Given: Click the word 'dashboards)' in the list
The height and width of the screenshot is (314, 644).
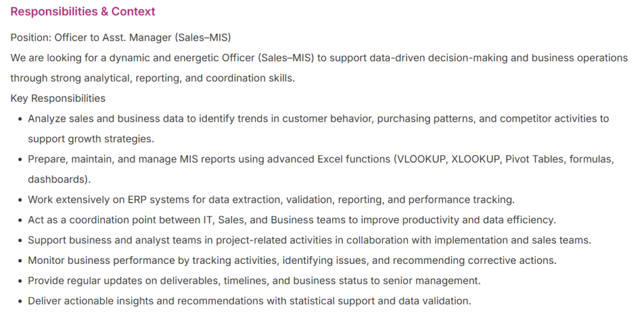Looking at the screenshot, I should click(59, 180).
